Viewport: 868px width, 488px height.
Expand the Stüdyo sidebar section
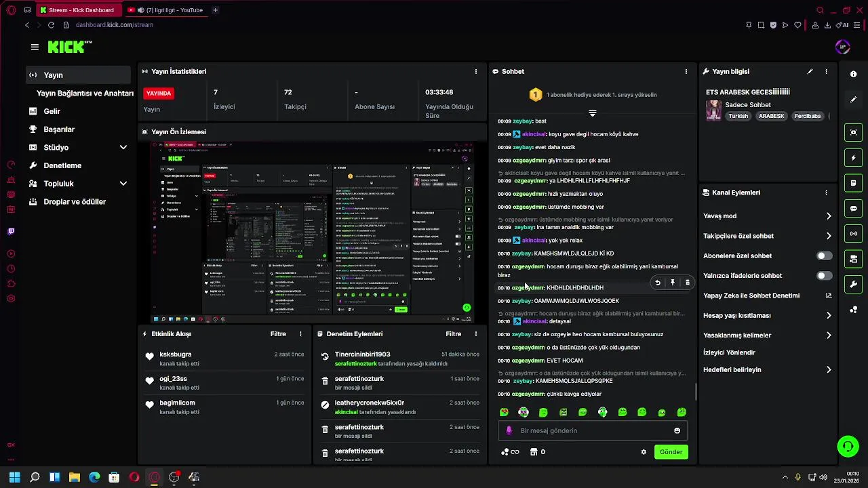pos(123,147)
